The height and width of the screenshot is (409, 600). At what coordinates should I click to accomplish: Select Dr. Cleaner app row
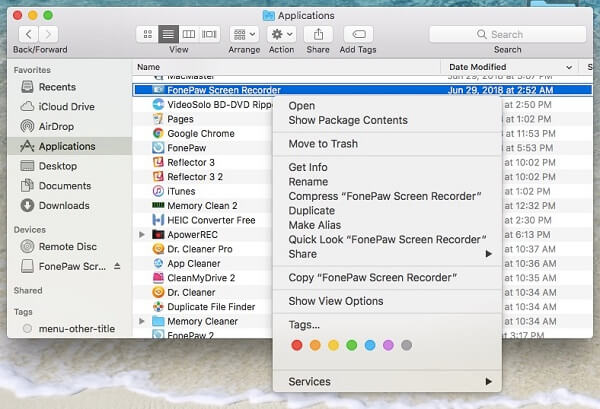point(203,293)
